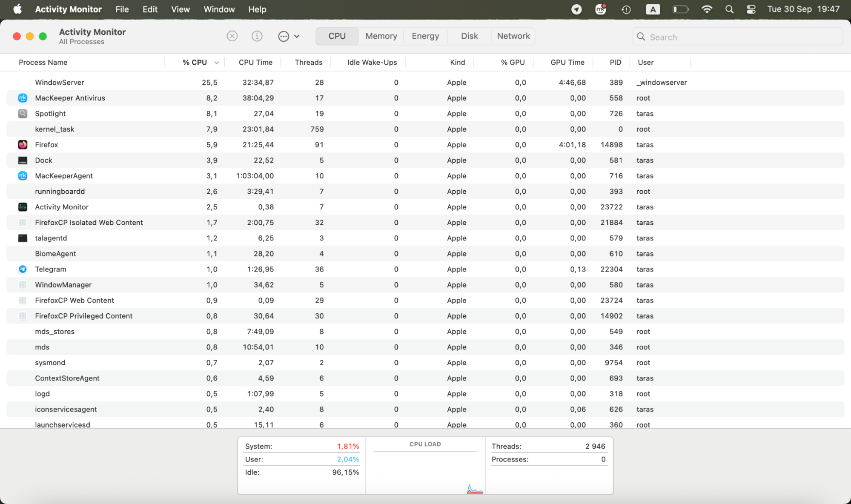Image resolution: width=851 pixels, height=504 pixels.
Task: Click the MacKeeper Antivirus app icon
Action: pos(23,98)
